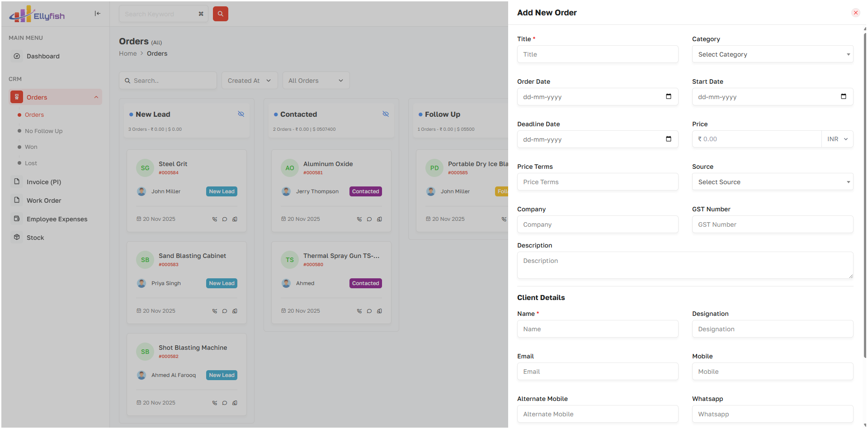Click the chat icon on Aluminum Oxide card

(369, 219)
